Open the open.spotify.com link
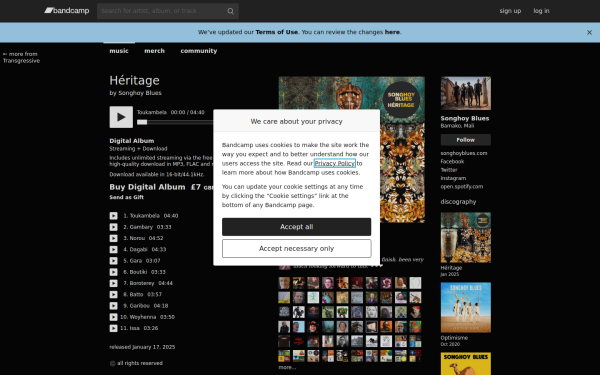Viewport: 600px width, 375px height. tap(461, 187)
